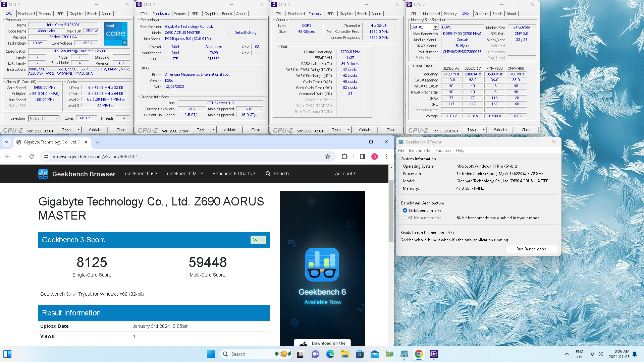Click the volume speaker tray icon
This screenshot has height=362, width=644.
click(600, 354)
